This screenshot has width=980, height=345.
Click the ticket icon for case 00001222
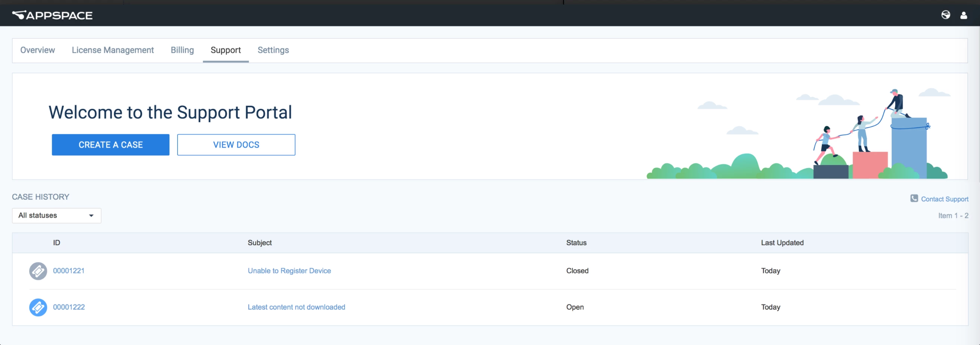tap(38, 307)
